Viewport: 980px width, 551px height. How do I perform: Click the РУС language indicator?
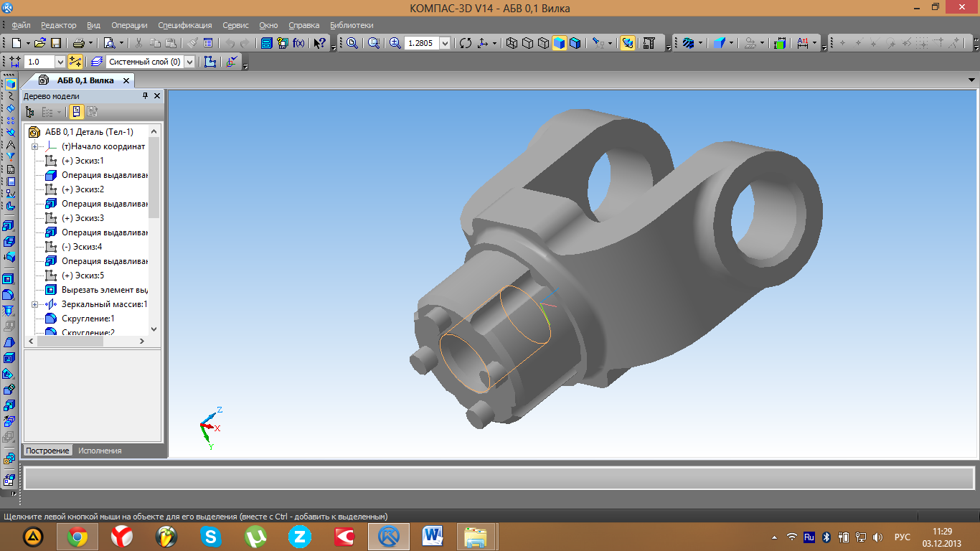pyautogui.click(x=903, y=537)
